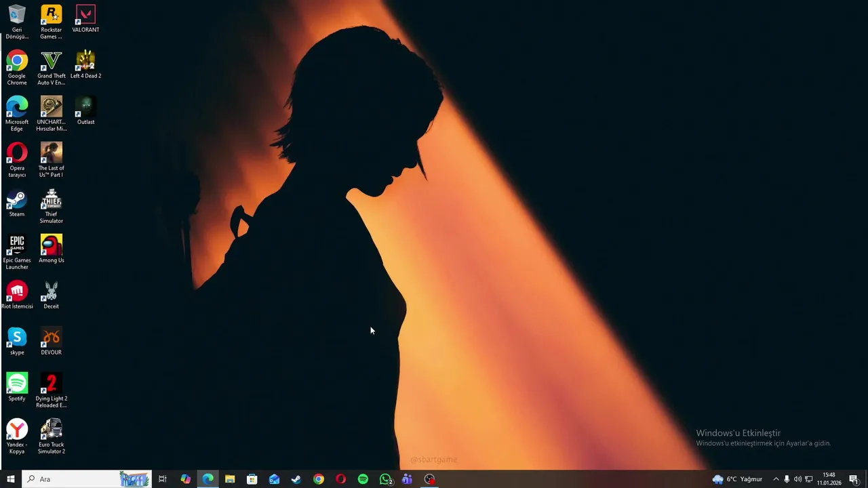Open Steam from the taskbar
This screenshot has width=868, height=488.
(x=296, y=479)
